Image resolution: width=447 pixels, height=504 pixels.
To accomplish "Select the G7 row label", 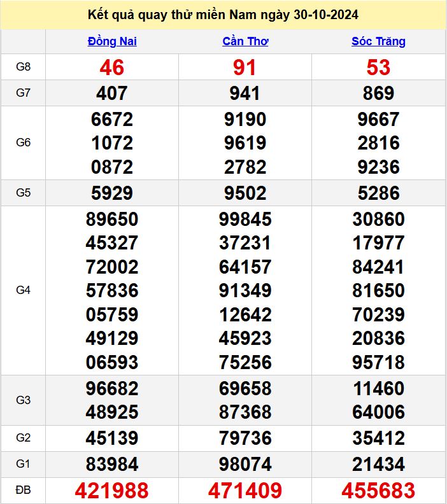I will 23,93.
